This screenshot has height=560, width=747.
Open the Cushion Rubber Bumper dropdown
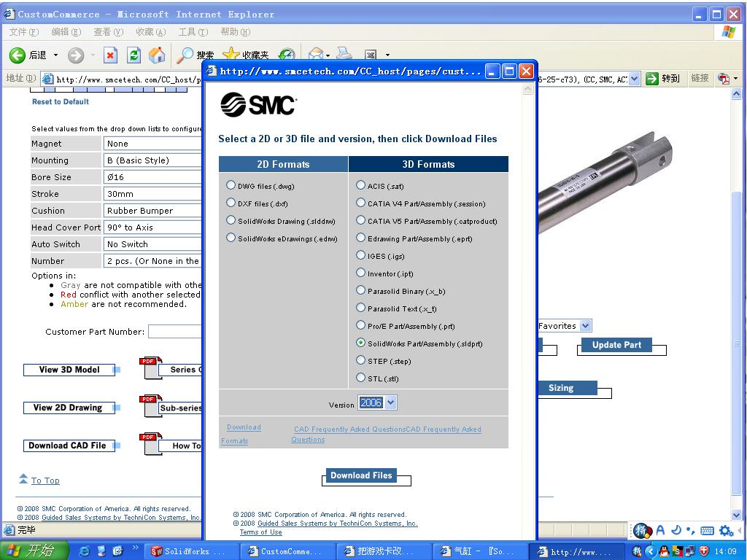(152, 210)
